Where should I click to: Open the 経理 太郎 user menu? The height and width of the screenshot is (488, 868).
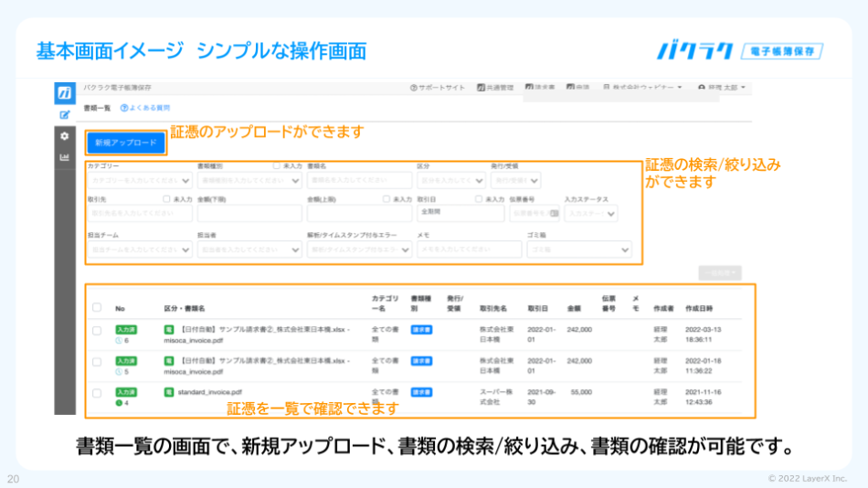point(721,88)
